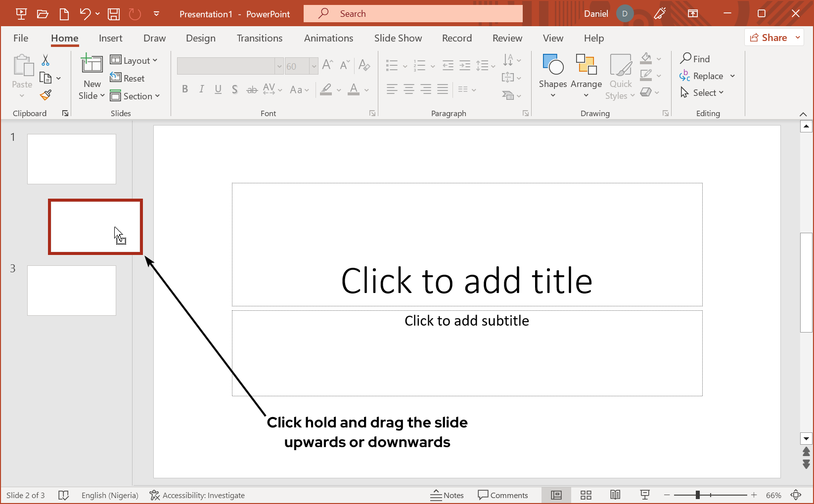
Task: Toggle the Notes pane
Action: (x=447, y=495)
